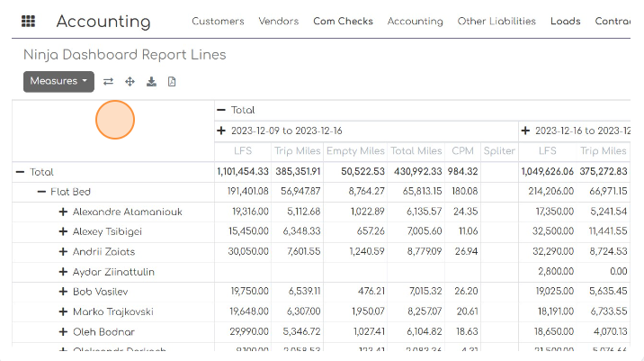Viewport: 644px width, 361px height.
Task: Open the Loads menu
Action: [x=565, y=22]
